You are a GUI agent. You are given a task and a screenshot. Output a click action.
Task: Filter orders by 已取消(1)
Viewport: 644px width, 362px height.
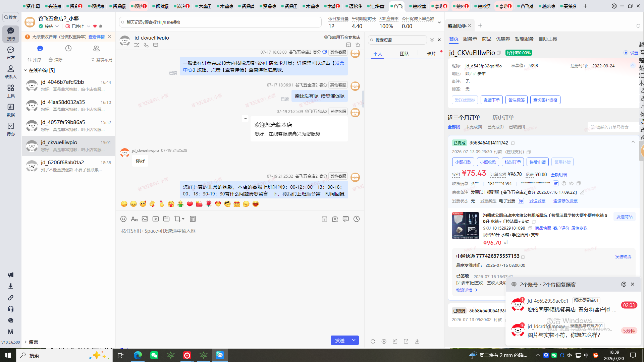[x=517, y=127]
